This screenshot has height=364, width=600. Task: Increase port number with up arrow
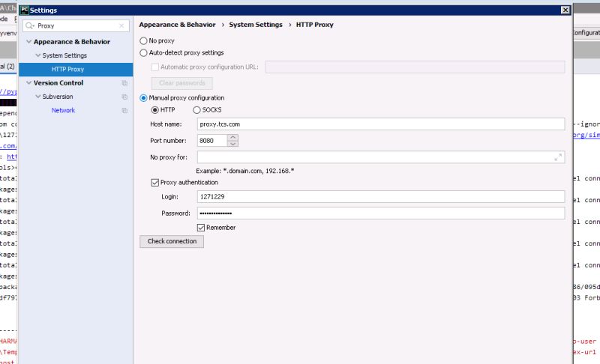tap(232, 137)
